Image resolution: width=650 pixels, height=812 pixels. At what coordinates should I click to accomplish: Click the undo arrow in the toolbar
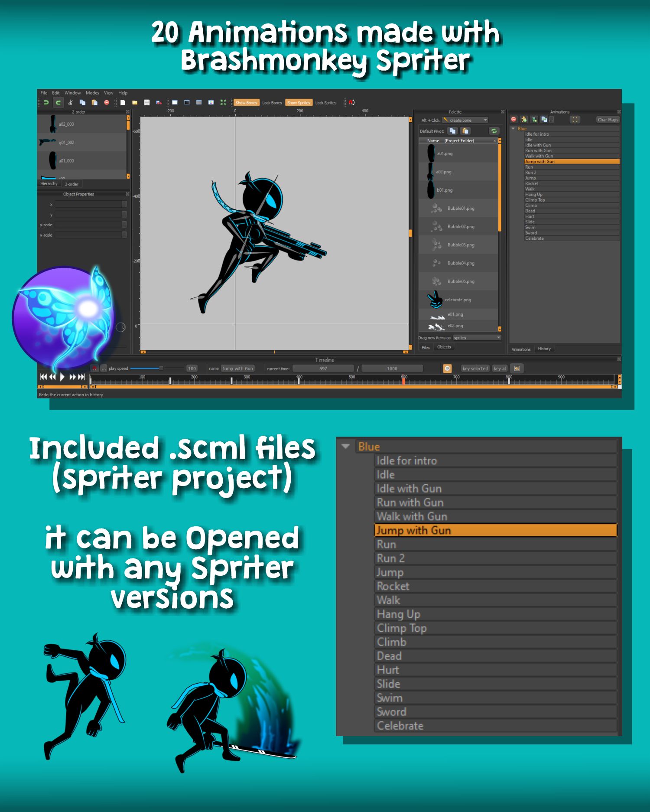pos(46,103)
